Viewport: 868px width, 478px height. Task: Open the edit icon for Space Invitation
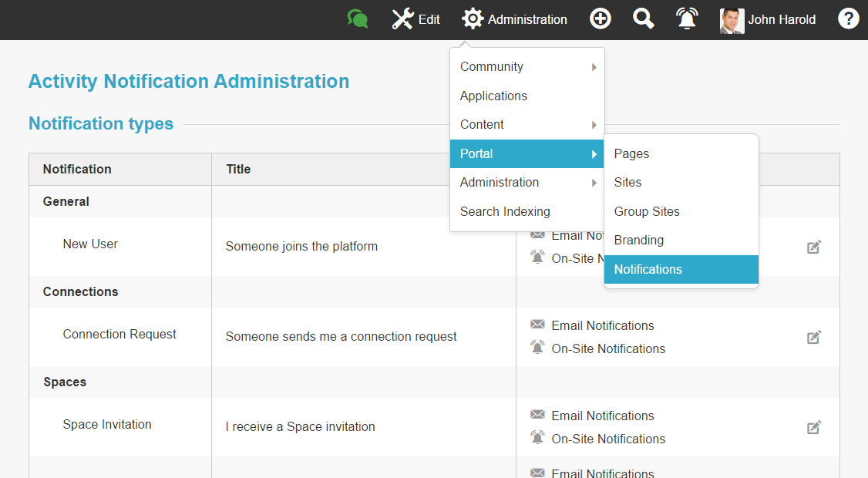[x=814, y=427]
